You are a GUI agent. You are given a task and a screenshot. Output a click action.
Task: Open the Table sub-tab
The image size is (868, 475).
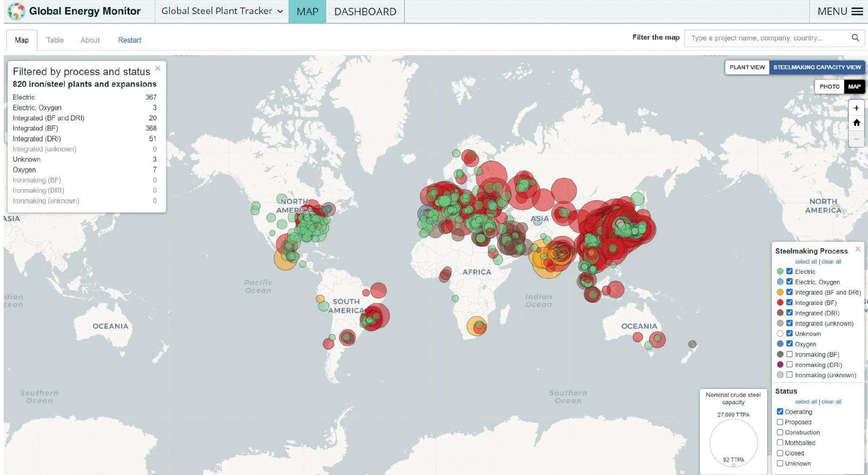[x=55, y=40]
